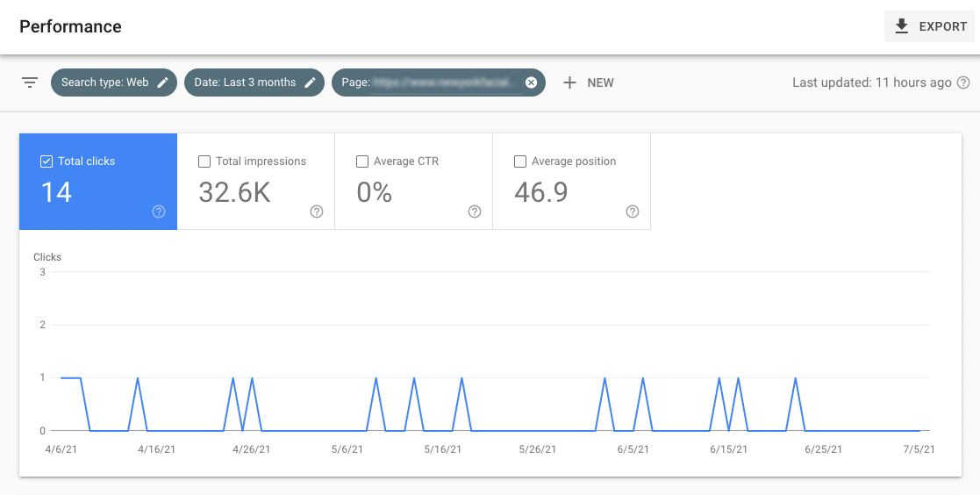Click the Performance page title
The height and width of the screenshot is (495, 980).
coord(70,26)
